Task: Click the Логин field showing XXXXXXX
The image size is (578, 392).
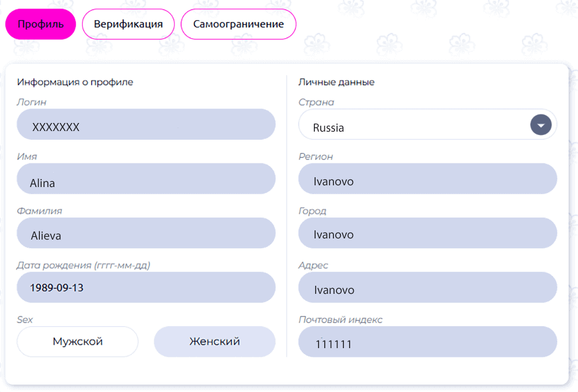Action: 146,124
